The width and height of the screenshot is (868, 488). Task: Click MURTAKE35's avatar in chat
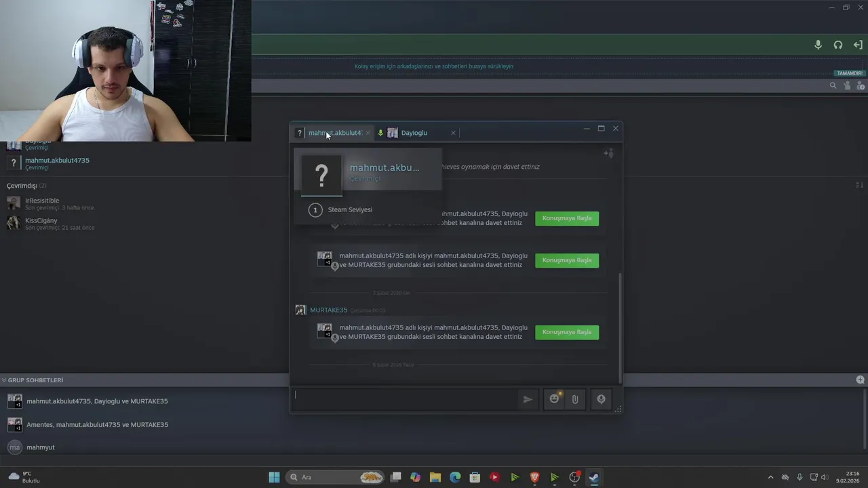coord(300,310)
